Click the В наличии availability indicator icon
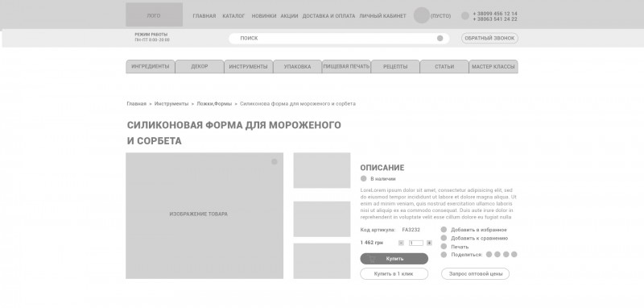644x308 pixels. 364,179
